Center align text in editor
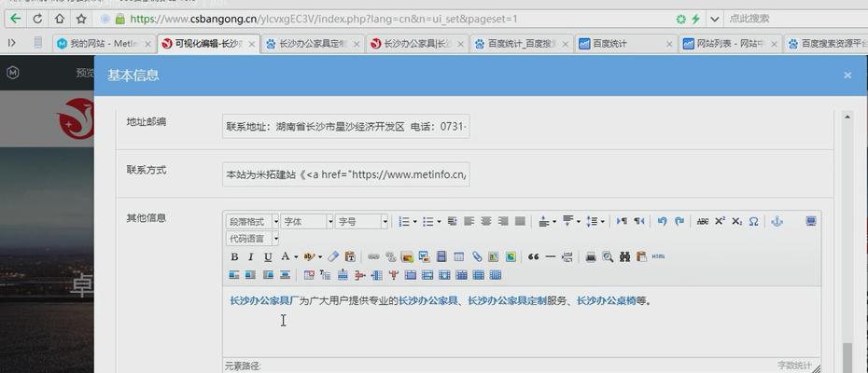868x373 pixels. [x=486, y=221]
